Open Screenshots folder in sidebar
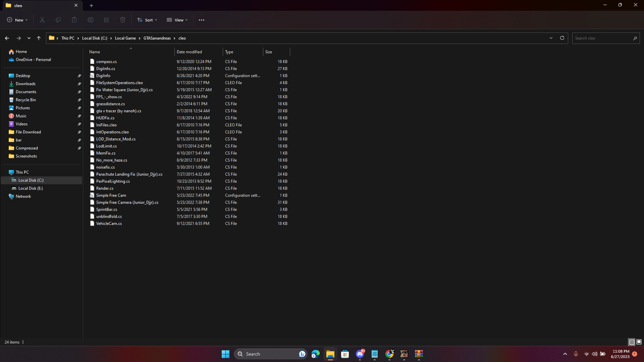This screenshot has height=362, width=644. 26,156
